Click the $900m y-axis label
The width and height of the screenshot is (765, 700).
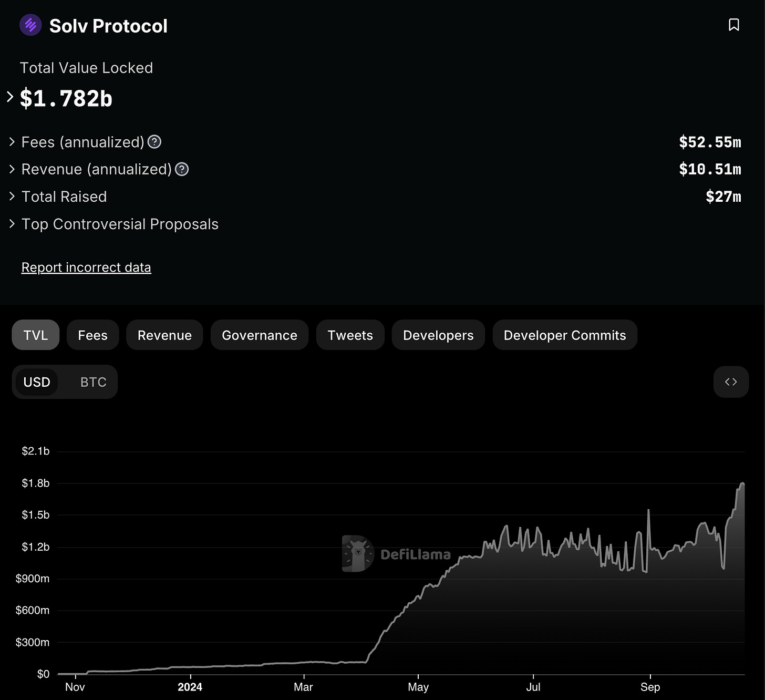[x=33, y=579]
